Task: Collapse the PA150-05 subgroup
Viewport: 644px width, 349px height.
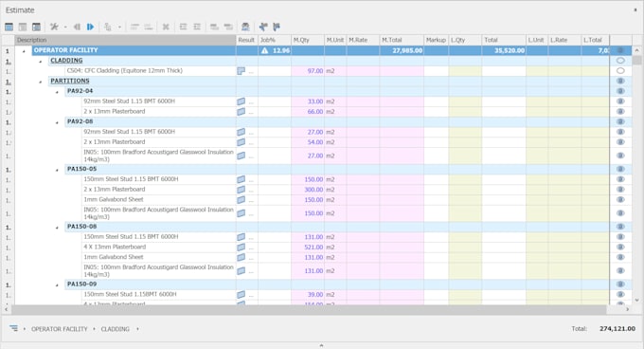Action: click(57, 170)
